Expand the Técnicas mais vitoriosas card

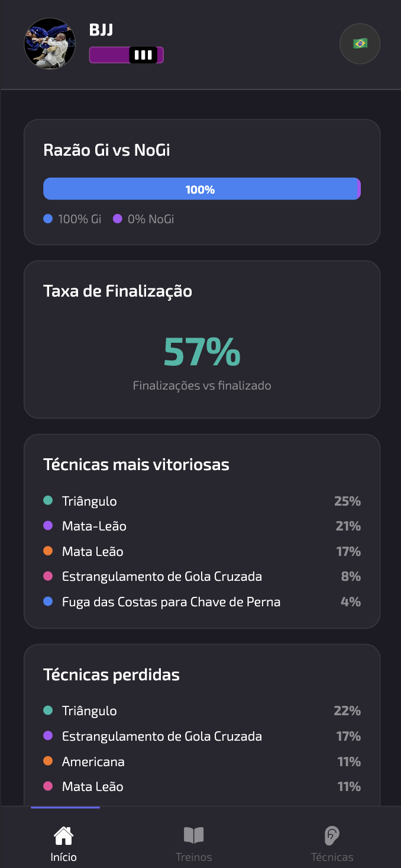[202, 530]
